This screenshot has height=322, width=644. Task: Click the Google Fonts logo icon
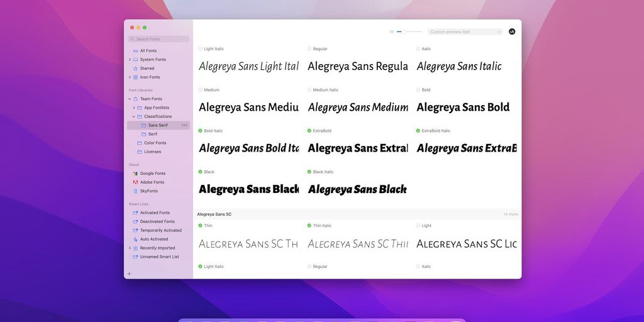(136, 174)
